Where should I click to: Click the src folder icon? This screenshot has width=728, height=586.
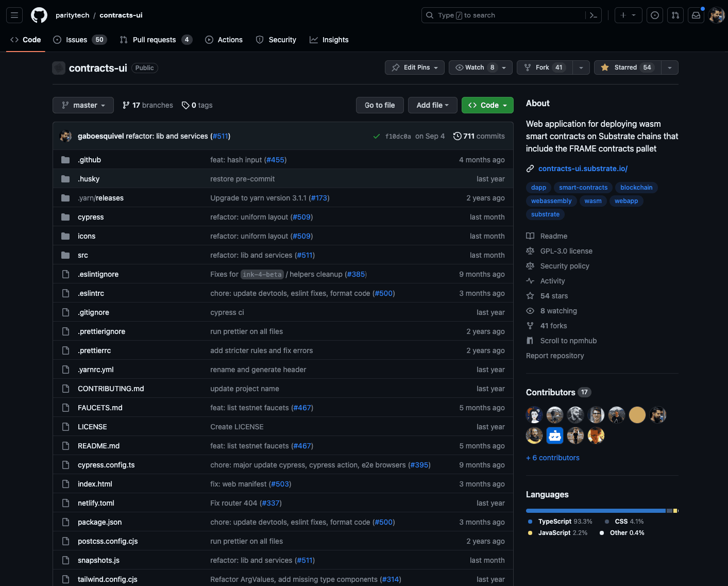pos(65,255)
